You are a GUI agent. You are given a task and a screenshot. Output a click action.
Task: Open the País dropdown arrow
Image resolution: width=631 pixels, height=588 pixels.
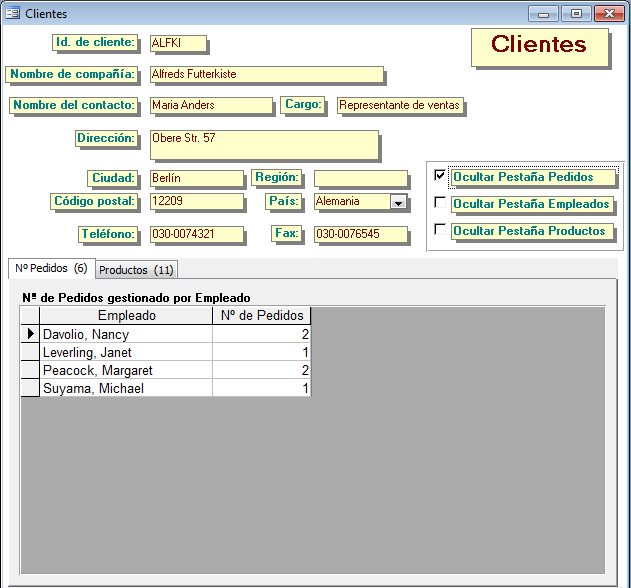coord(398,202)
